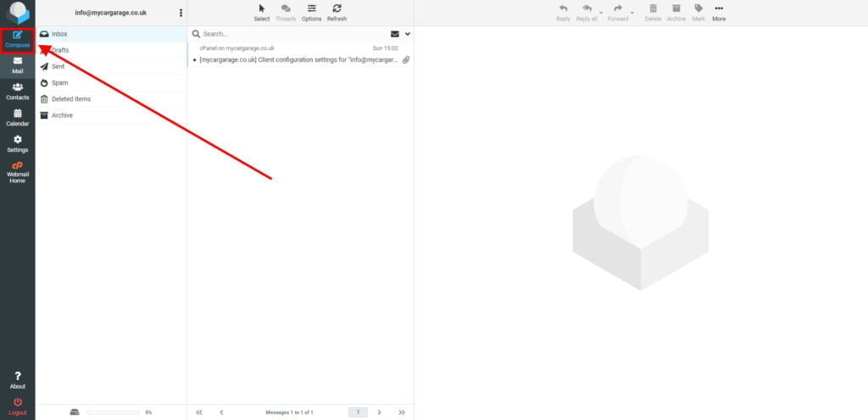Click the Compose button in sidebar
Screen dimensions: 868x420
(x=18, y=39)
